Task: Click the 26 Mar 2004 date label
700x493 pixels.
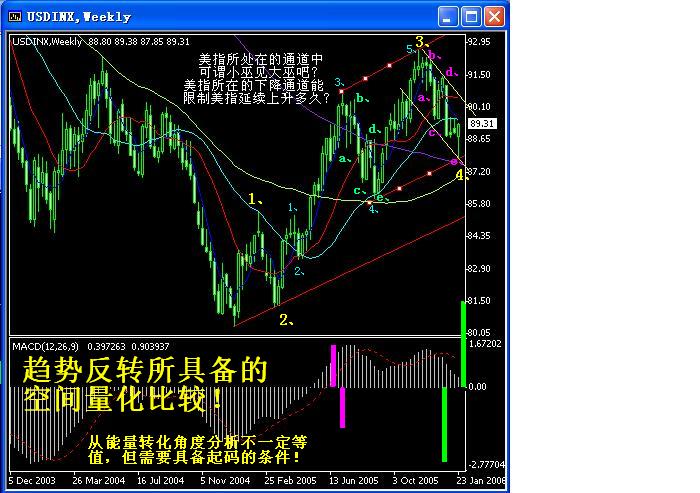Action: click(99, 481)
